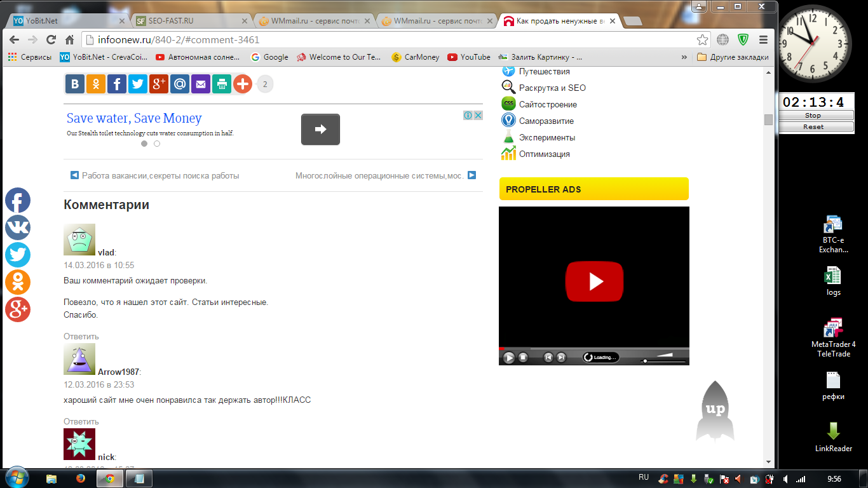Screen dimensions: 868x488
Task: Switch to the SEO-FAST.RU tab
Action: pos(191,20)
